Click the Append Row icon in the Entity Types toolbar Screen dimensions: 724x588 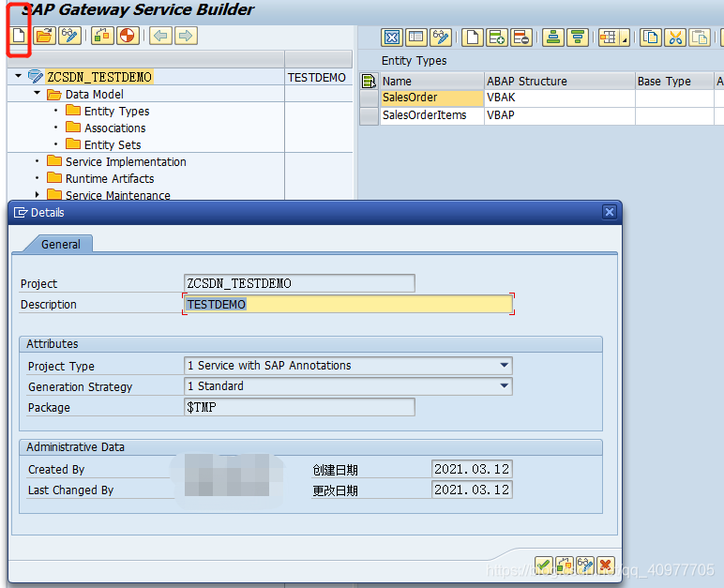[497, 38]
